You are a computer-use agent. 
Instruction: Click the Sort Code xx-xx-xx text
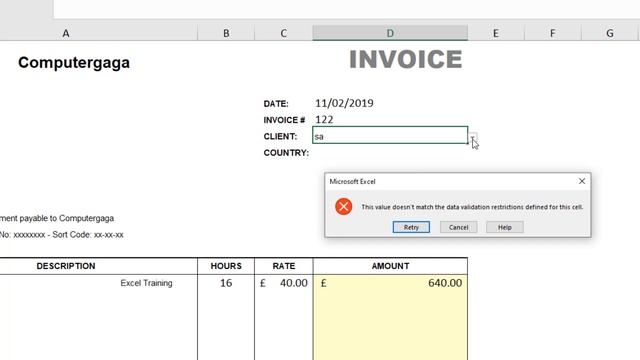pos(88,235)
